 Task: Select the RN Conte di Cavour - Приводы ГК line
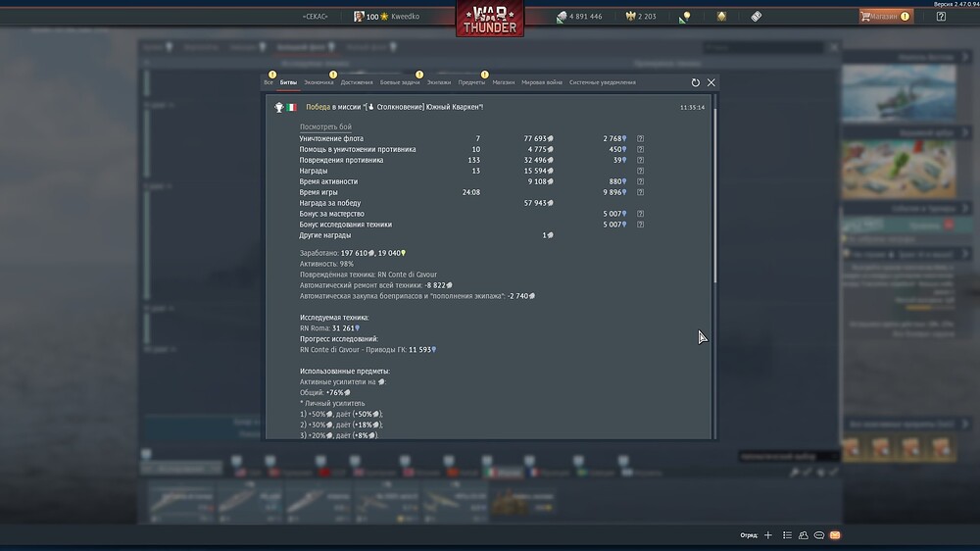coord(367,350)
